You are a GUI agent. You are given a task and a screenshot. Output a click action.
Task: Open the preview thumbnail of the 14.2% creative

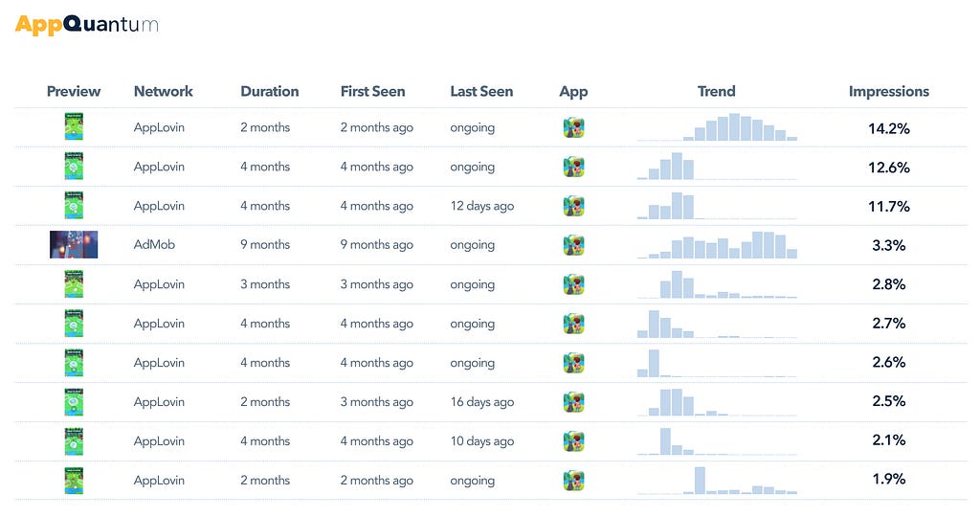[x=74, y=127]
